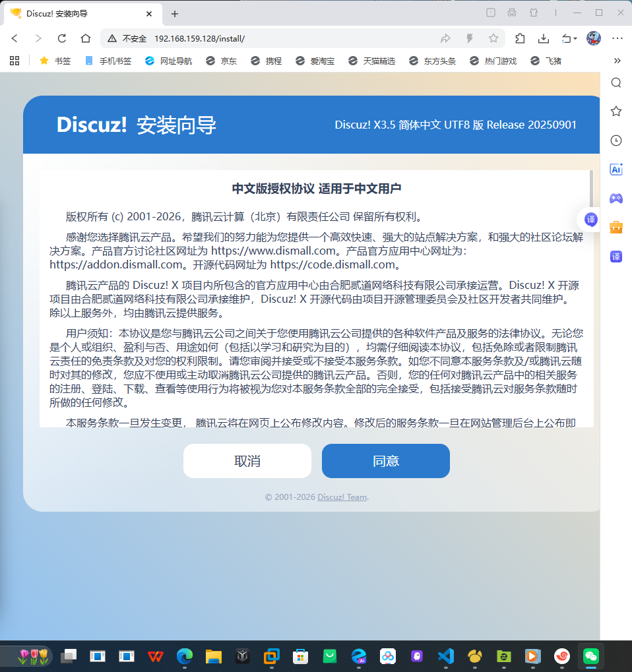Viewport: 632px width, 672px height.
Task: Open the 携程 bookmark
Action: click(x=267, y=61)
